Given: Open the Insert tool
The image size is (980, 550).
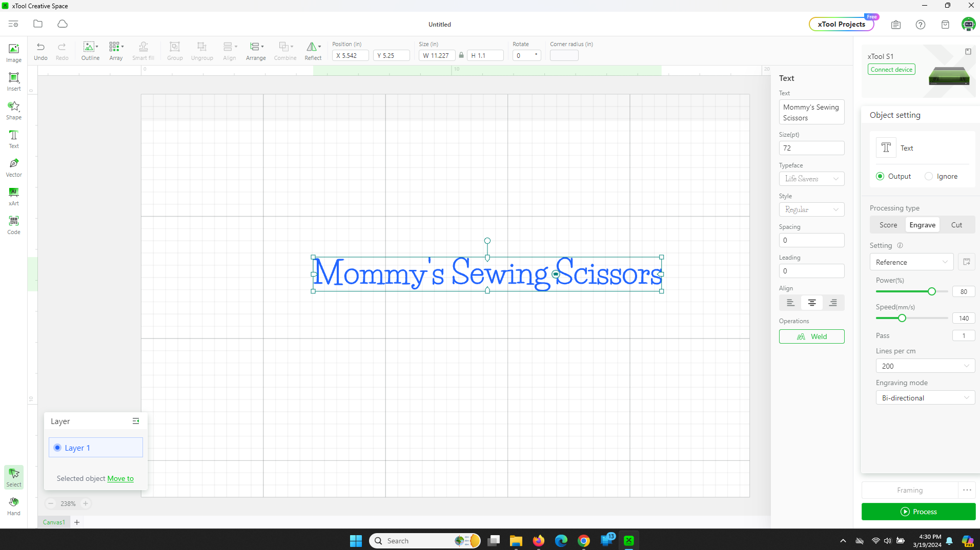Looking at the screenshot, I should [14, 81].
